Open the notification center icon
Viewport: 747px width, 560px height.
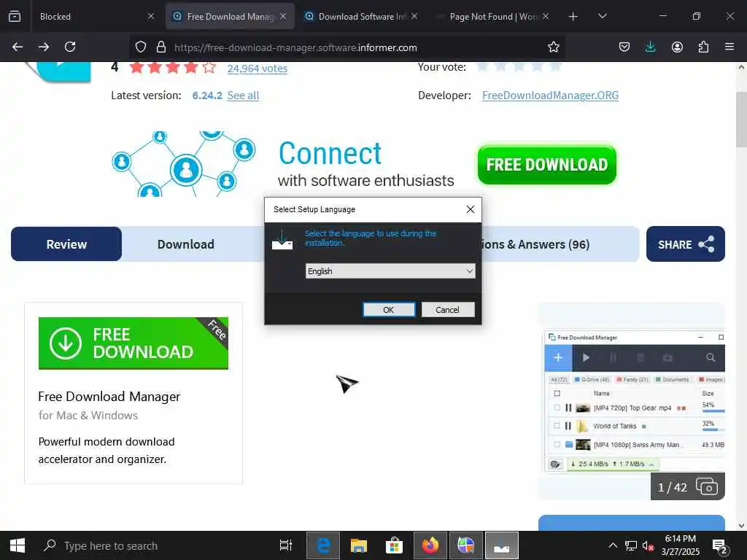tap(719, 545)
